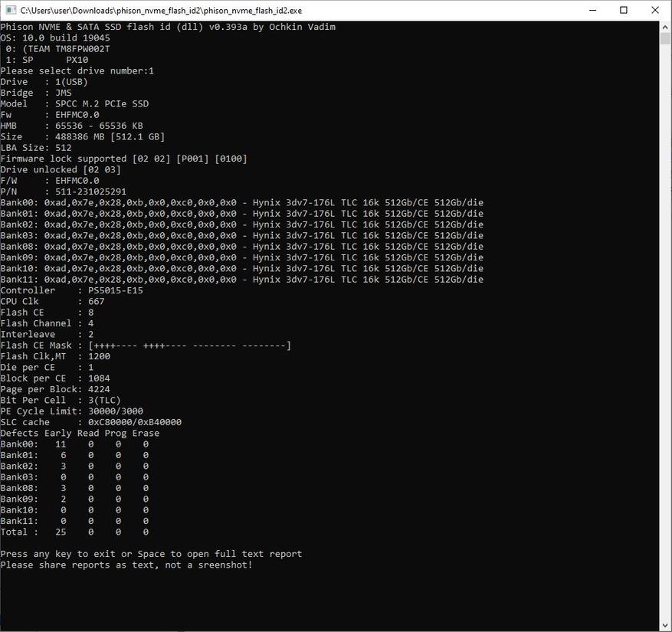672x632 pixels.
Task: Click the window title path text
Action: (161, 10)
